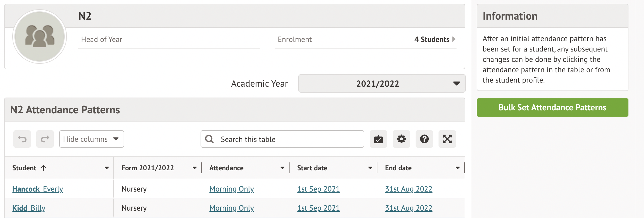Open the End date column menu arrow
The image size is (644, 218).
[458, 168]
